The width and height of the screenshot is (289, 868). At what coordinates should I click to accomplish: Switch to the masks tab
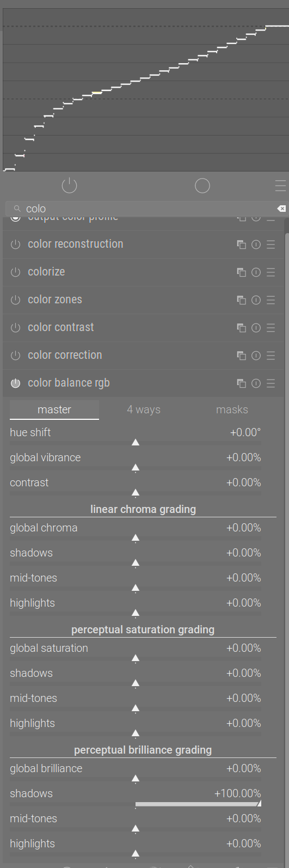point(232,409)
